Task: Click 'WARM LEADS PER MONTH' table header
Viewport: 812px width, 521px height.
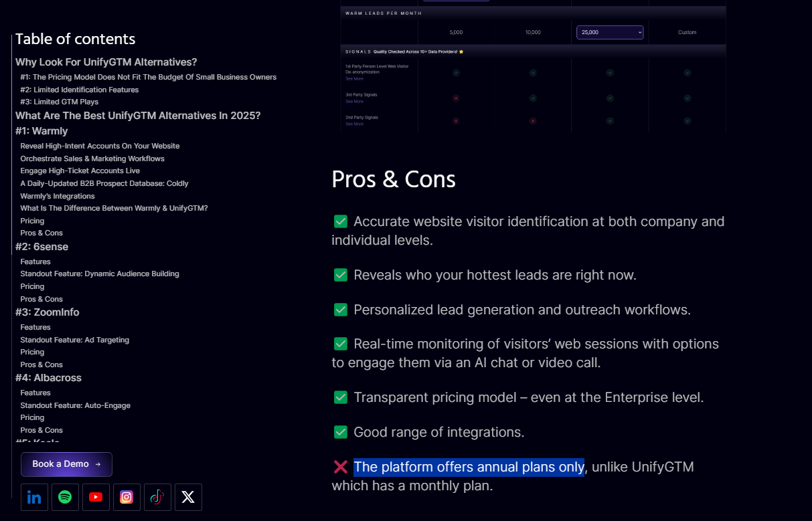Action: 383,13
